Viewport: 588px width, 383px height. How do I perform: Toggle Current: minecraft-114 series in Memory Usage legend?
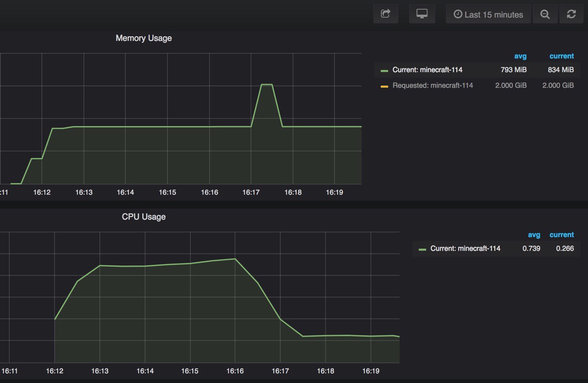coord(427,70)
